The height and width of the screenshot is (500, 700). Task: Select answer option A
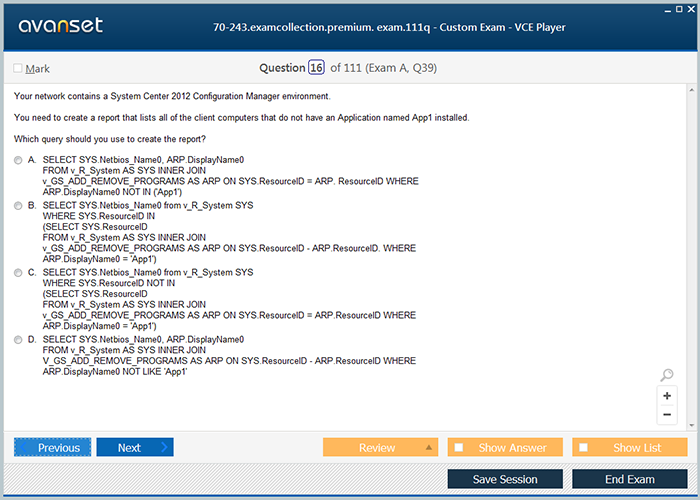(x=18, y=160)
